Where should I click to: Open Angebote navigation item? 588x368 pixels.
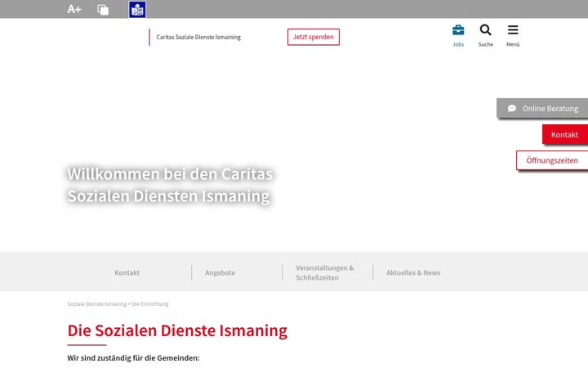pos(220,272)
